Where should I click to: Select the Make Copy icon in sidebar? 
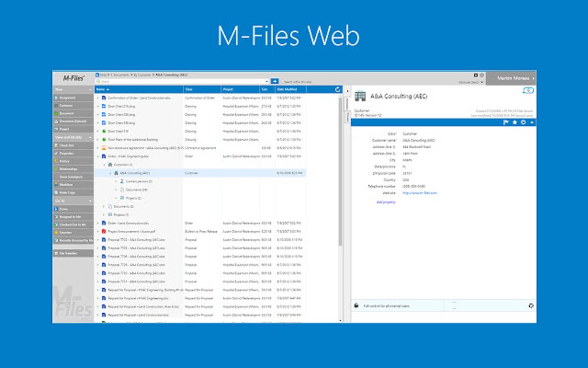(56, 193)
